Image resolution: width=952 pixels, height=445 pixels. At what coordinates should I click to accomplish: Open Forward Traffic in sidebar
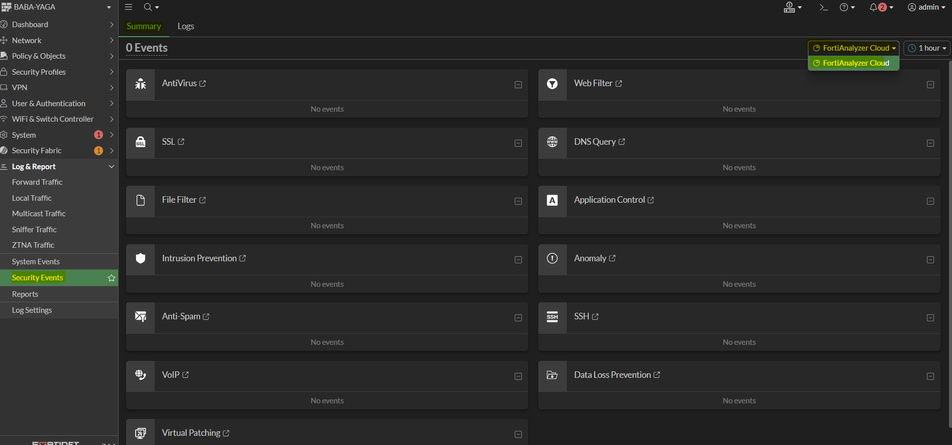tap(37, 182)
